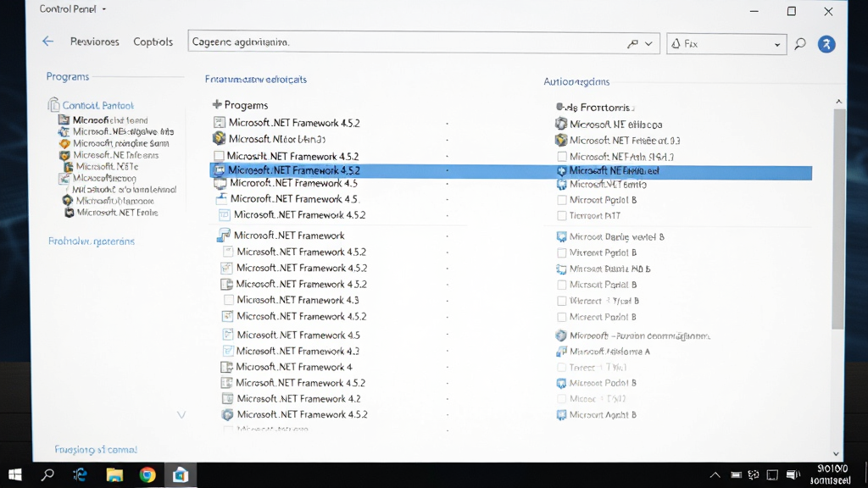The image size is (868, 488).
Task: Collapse the 'Frontorris' group header
Action: point(595,108)
